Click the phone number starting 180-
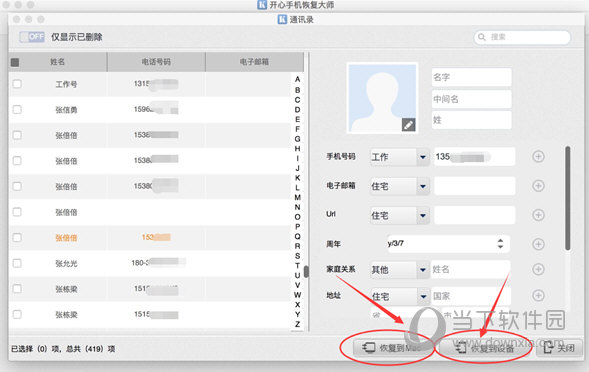 [x=158, y=262]
